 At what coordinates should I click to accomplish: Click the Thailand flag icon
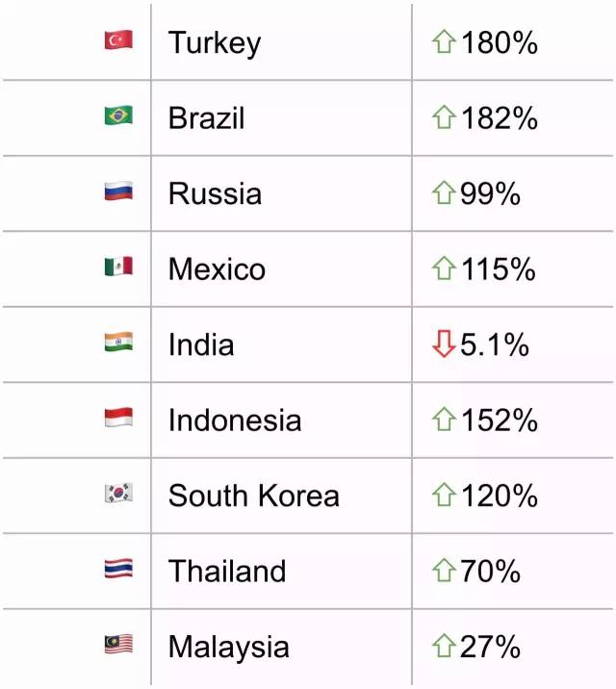click(x=118, y=569)
